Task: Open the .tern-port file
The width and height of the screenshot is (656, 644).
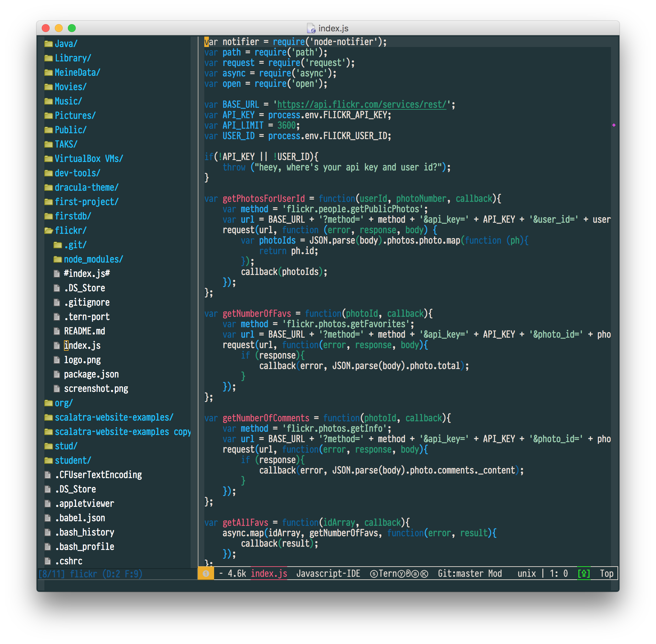Action: click(87, 317)
